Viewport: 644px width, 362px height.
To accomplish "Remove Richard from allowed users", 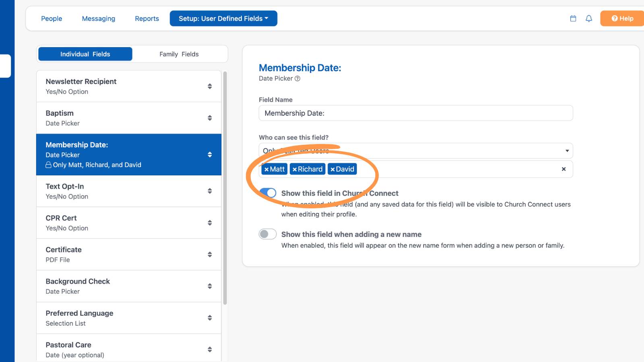I will [295, 169].
